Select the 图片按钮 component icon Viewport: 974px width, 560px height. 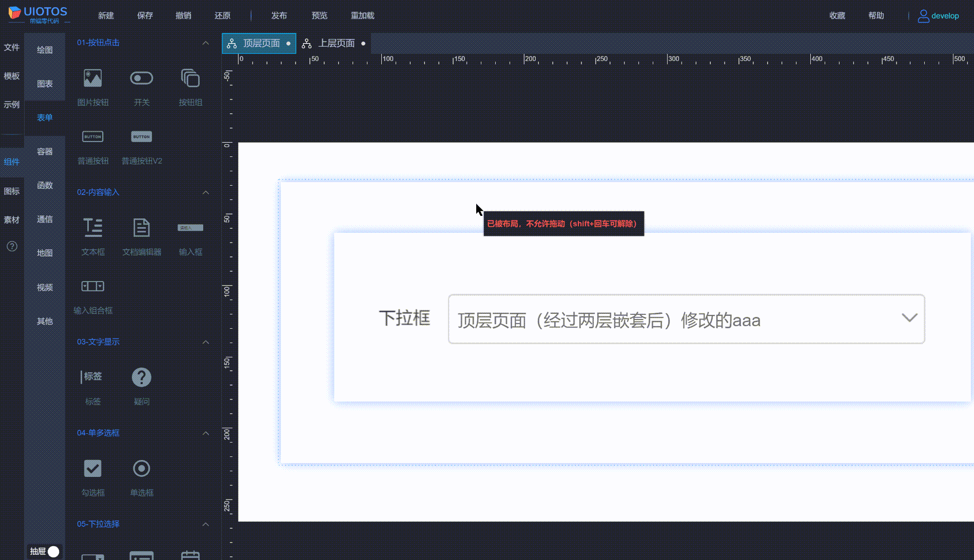point(92,78)
